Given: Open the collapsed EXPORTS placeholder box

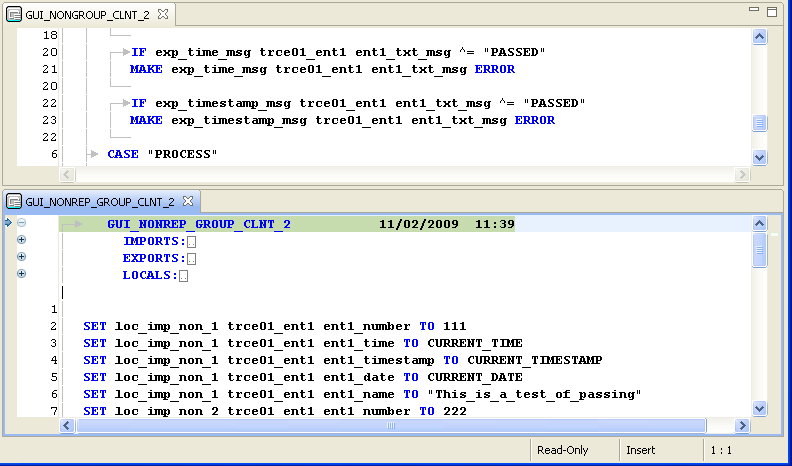Looking at the screenshot, I should 191,259.
